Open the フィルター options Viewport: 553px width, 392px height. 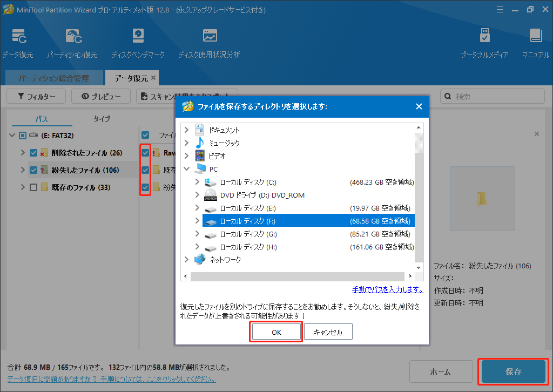coord(36,96)
